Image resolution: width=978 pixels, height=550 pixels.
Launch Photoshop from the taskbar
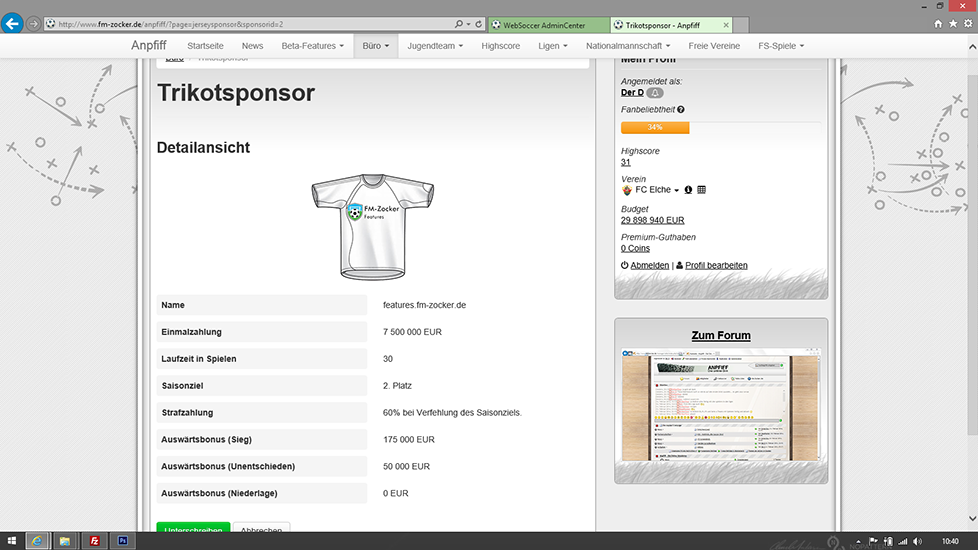(x=122, y=541)
